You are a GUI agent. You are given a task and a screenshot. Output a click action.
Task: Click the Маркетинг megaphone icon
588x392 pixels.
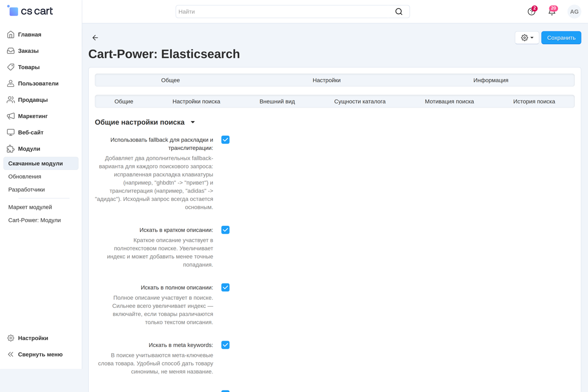11,116
